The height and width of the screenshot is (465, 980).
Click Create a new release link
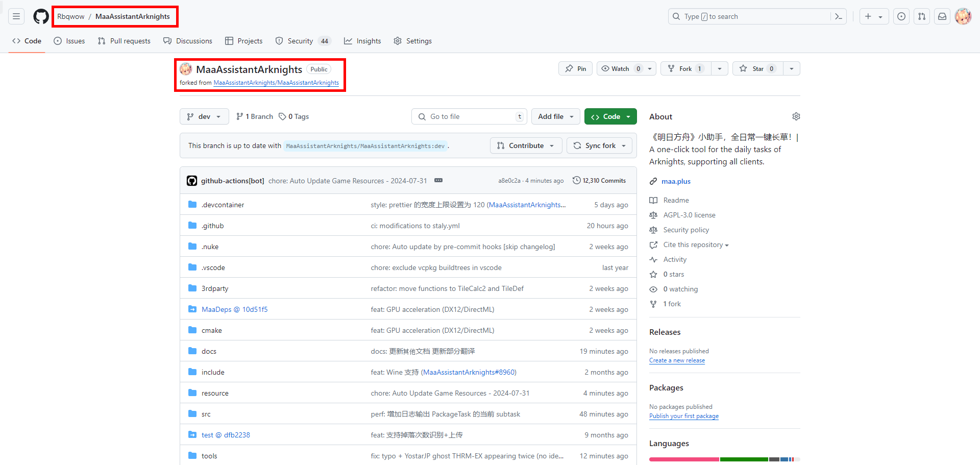point(677,360)
